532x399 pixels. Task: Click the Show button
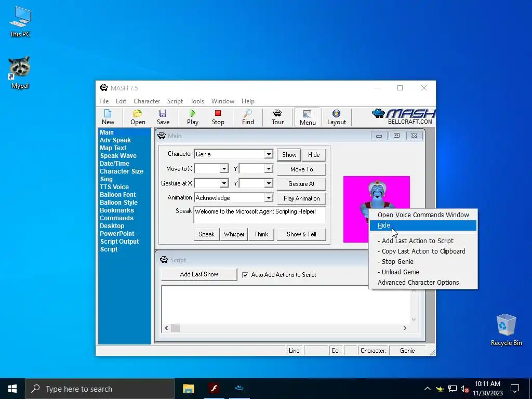click(x=289, y=155)
